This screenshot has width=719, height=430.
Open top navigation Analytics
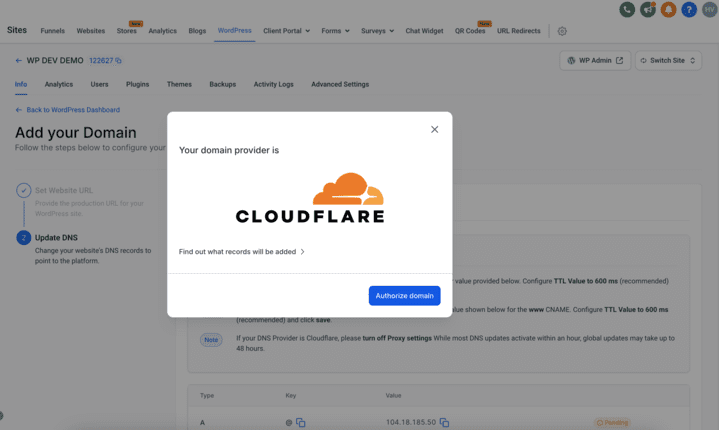tap(162, 31)
